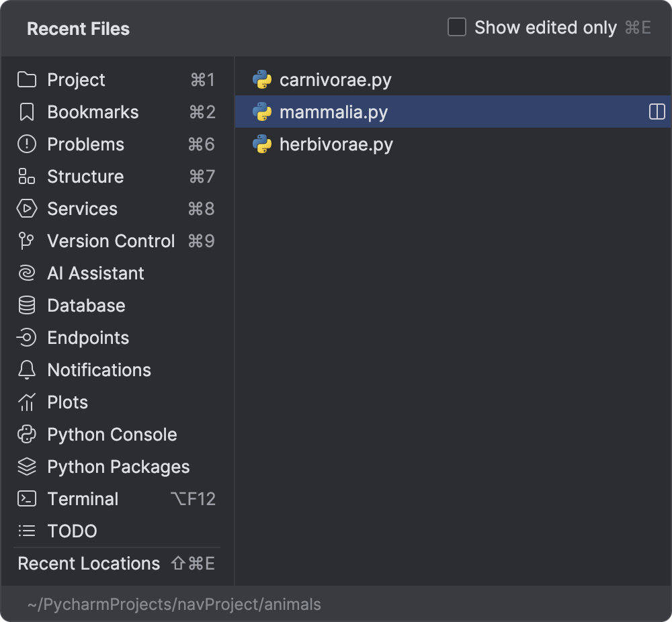672x622 pixels.
Task: Open the Terminal tool window
Action: (83, 499)
